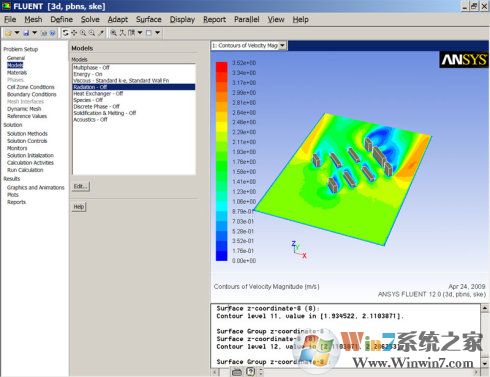Viewport: 490px width, 377px height.
Task: Select Boundary Conditions in the navigation tree
Action: point(32,94)
